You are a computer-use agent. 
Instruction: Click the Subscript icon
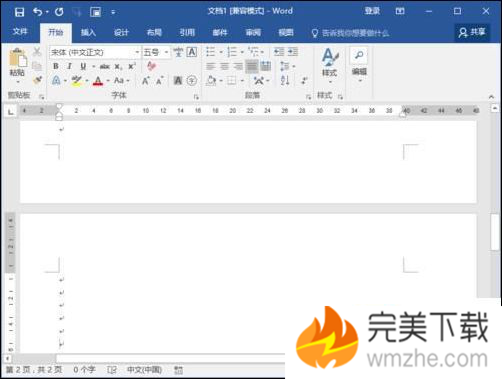click(x=118, y=67)
